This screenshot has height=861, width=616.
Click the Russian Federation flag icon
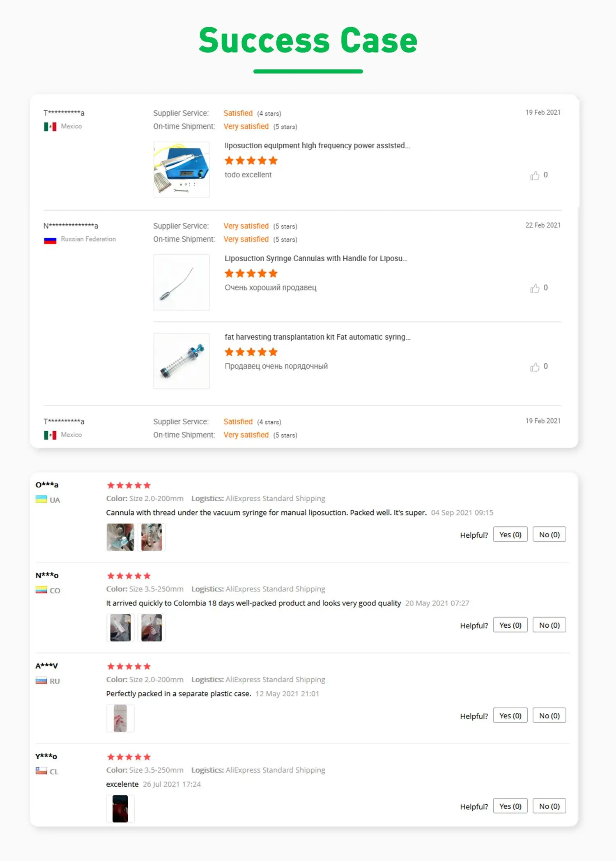(50, 240)
